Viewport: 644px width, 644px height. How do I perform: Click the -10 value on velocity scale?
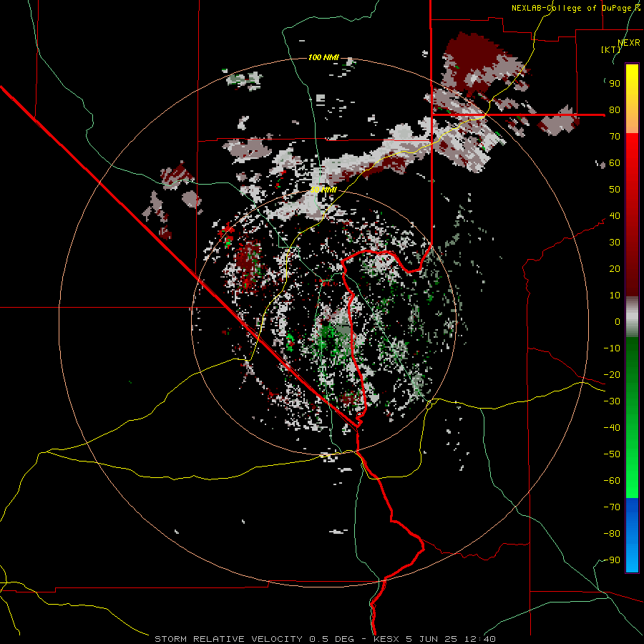pos(612,348)
